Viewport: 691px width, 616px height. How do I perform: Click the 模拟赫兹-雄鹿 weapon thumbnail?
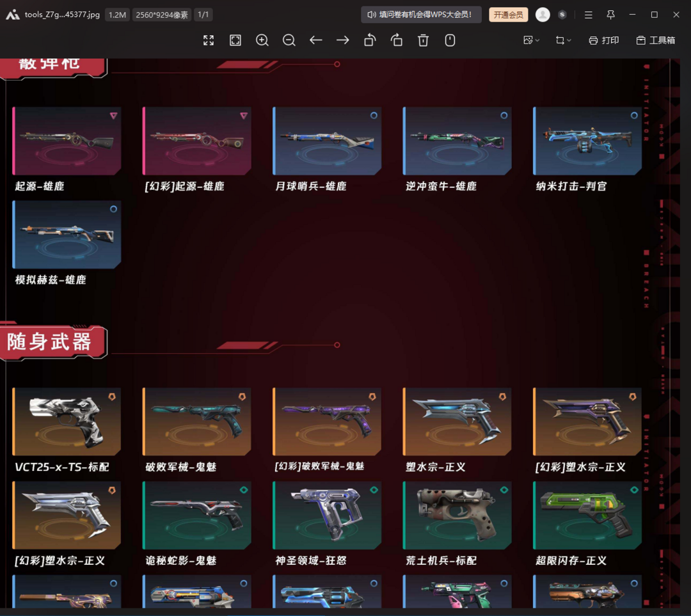(67, 234)
